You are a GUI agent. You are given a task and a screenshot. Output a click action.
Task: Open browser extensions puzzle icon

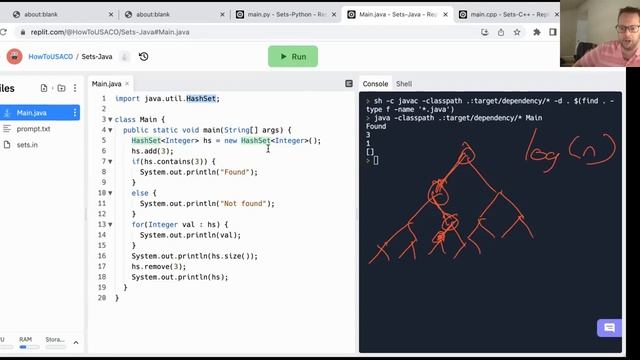coord(537,32)
